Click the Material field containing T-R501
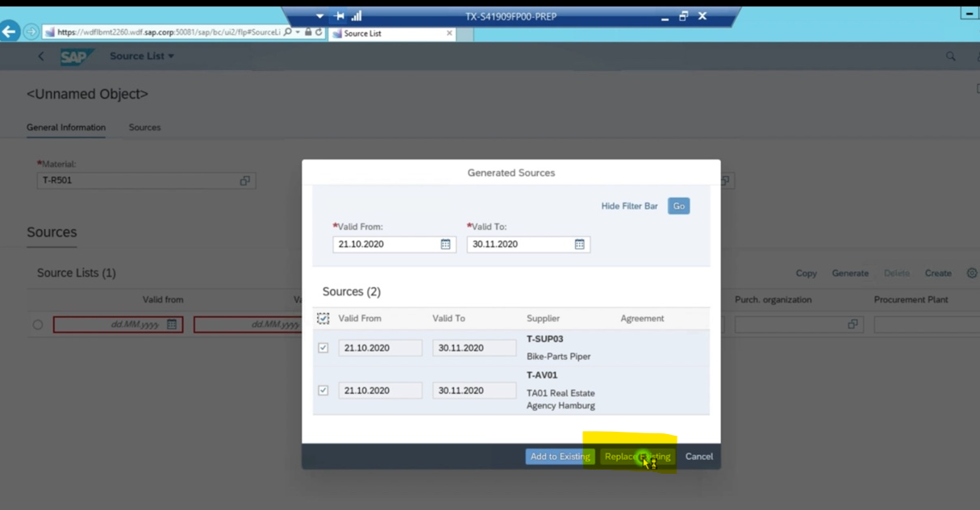 pos(146,181)
